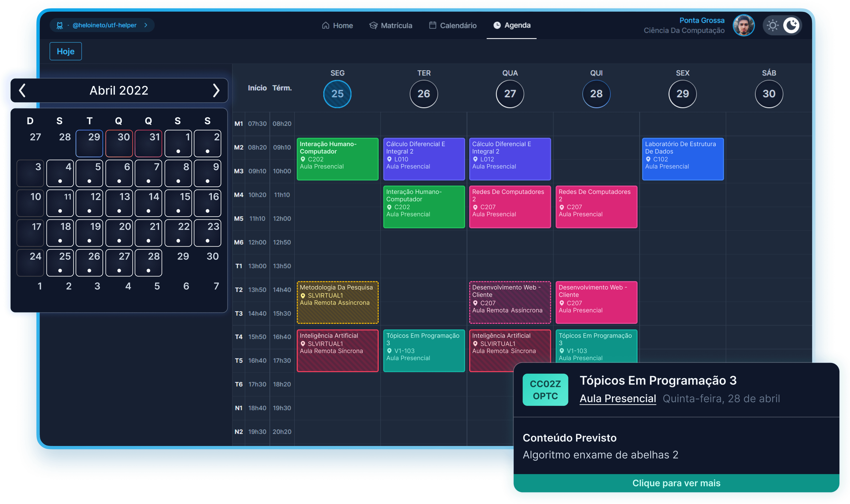
Task: Click the Início column header
Action: [x=257, y=88]
